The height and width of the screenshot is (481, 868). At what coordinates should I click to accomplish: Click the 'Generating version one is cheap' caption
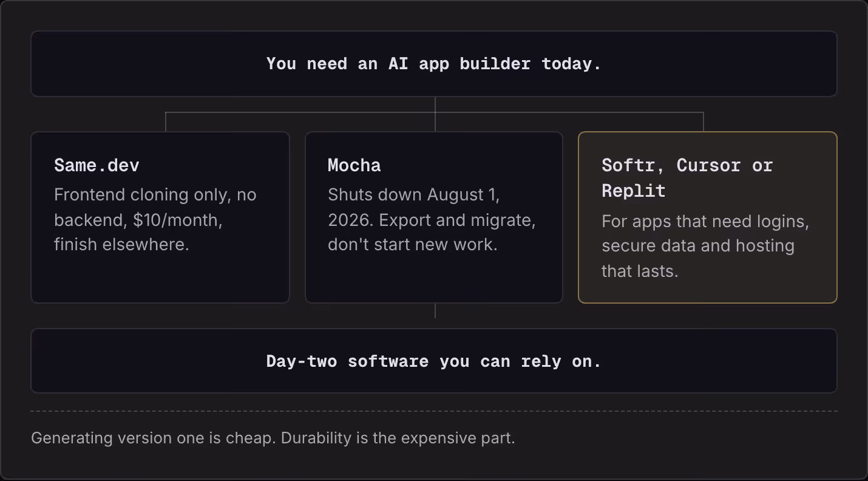point(273,438)
